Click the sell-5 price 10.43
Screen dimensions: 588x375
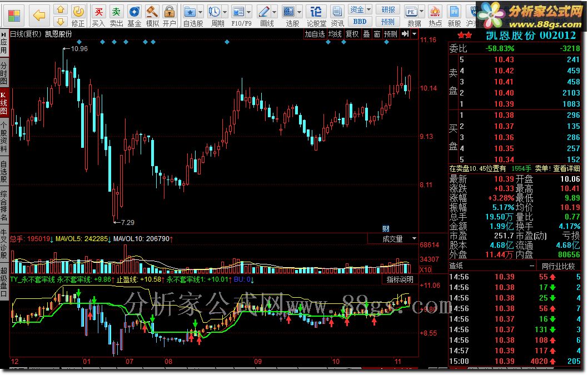pos(504,59)
